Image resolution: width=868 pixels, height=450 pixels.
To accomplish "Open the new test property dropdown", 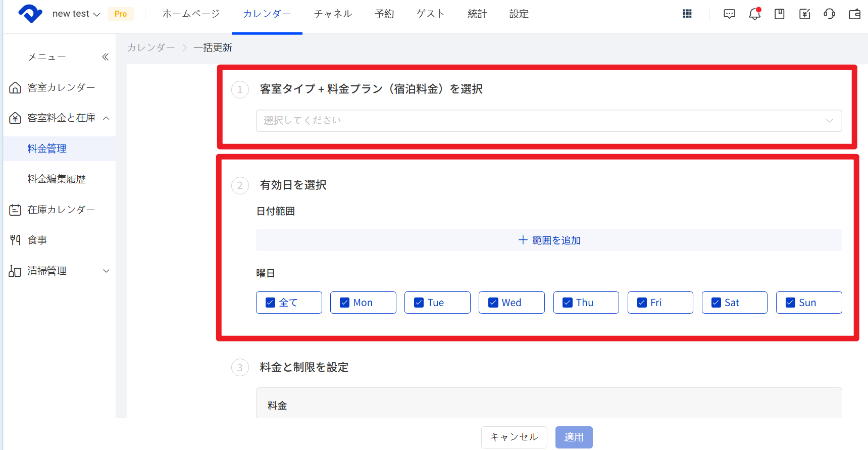I will (76, 14).
